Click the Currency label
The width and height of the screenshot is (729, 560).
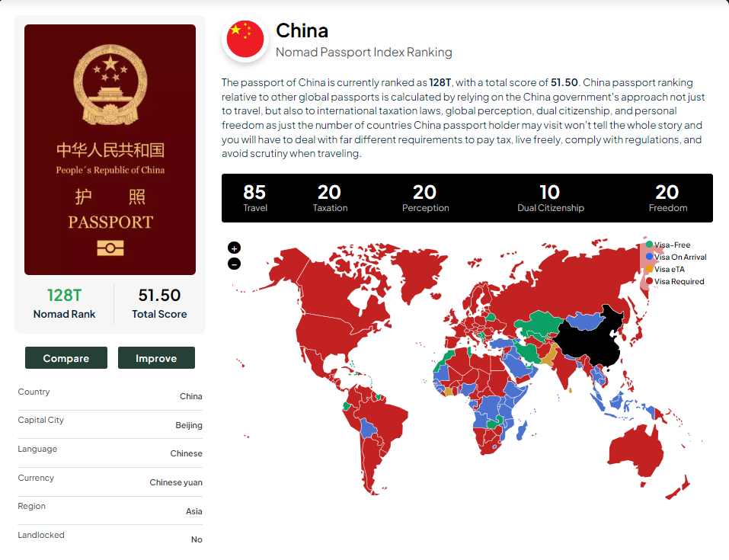pos(36,478)
